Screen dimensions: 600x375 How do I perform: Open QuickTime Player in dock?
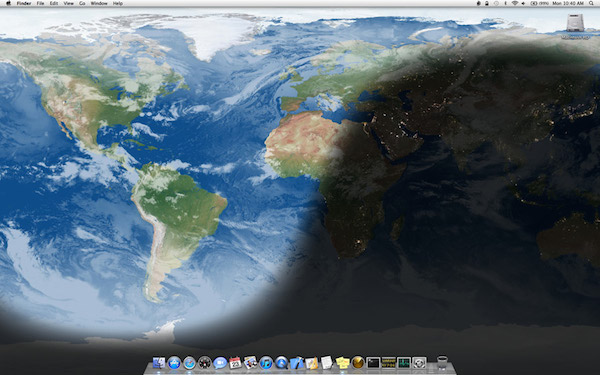pos(281,362)
